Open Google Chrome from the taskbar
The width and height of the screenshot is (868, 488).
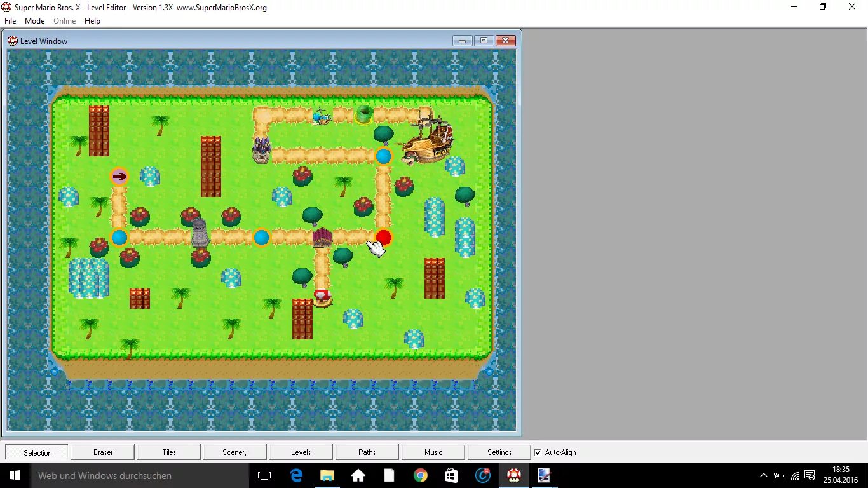(420, 475)
